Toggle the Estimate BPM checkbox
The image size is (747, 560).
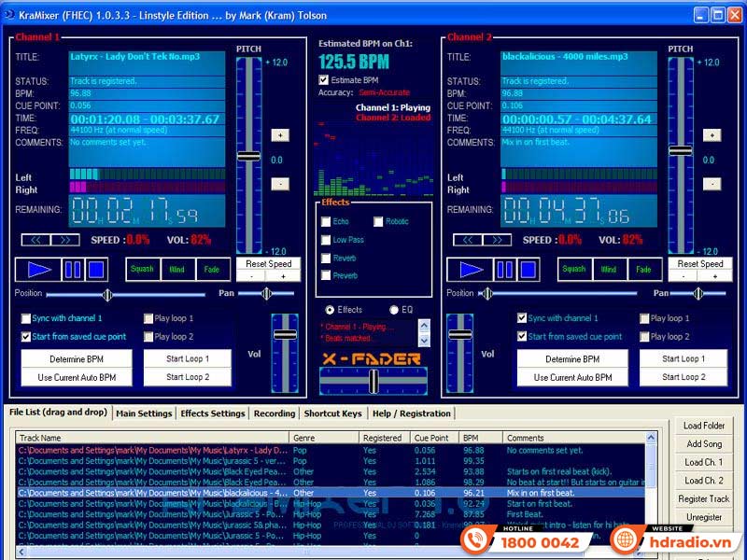click(322, 80)
